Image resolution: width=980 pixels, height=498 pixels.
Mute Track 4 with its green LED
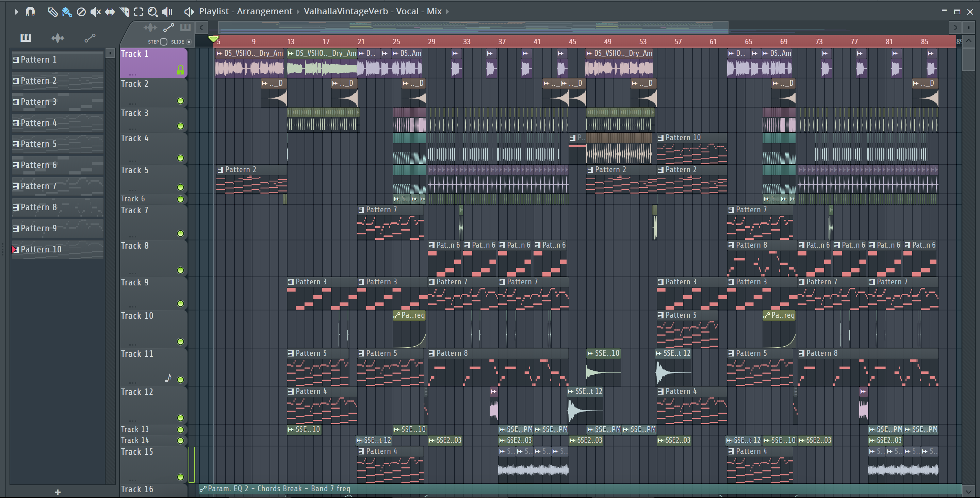coord(181,158)
